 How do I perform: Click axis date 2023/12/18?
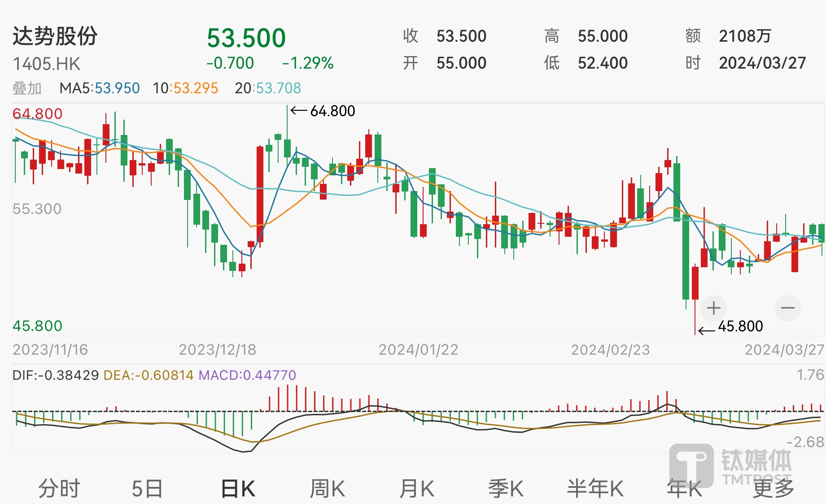(218, 350)
